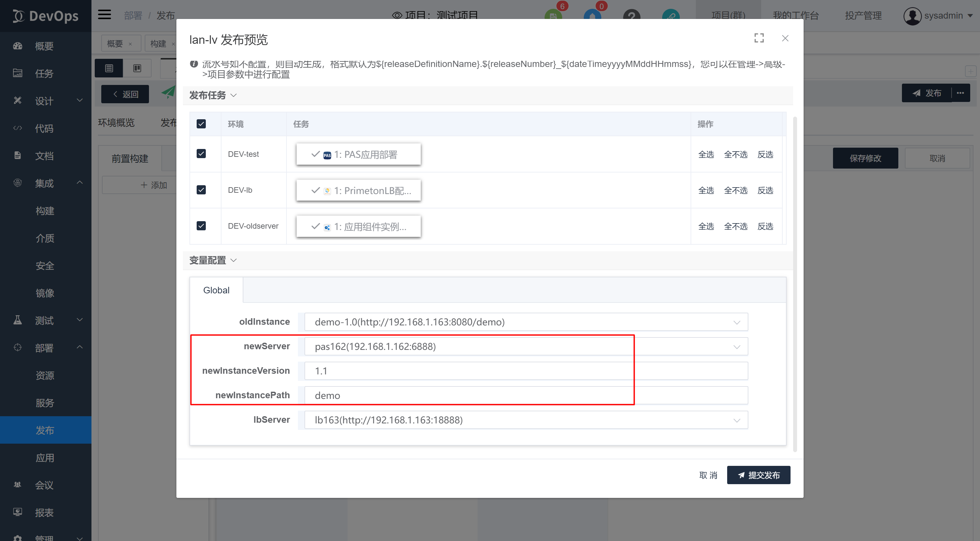The image size is (980, 541).
Task: Click 全不选 for the DEV-oldserver row
Action: [735, 226]
